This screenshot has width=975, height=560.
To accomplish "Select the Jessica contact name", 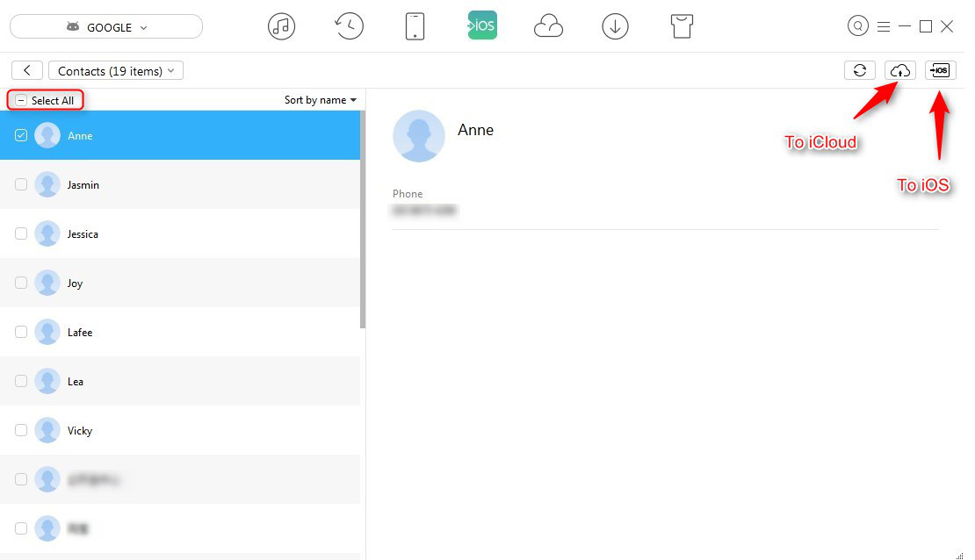I will coord(83,234).
